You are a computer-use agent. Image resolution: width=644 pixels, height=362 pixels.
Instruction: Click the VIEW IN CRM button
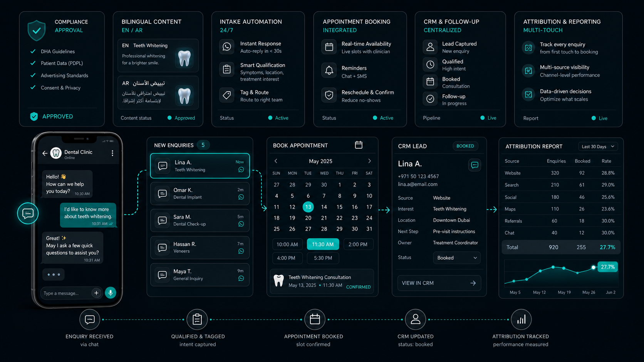coord(439,283)
